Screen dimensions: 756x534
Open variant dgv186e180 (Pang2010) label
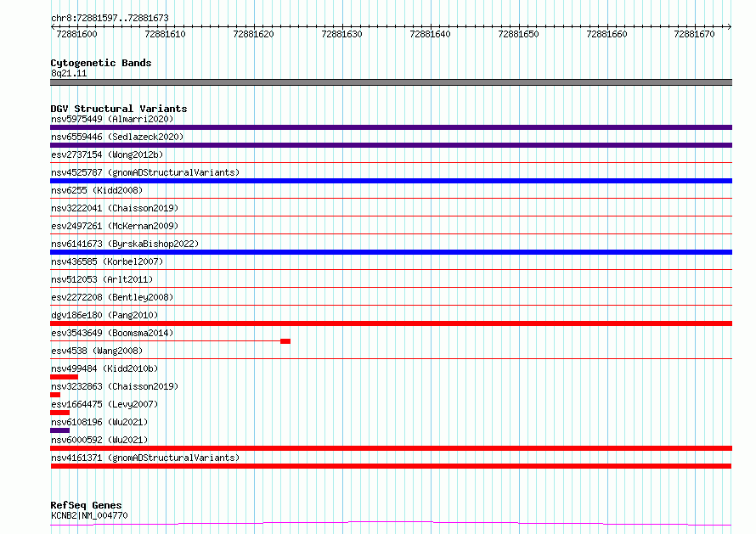pos(104,315)
